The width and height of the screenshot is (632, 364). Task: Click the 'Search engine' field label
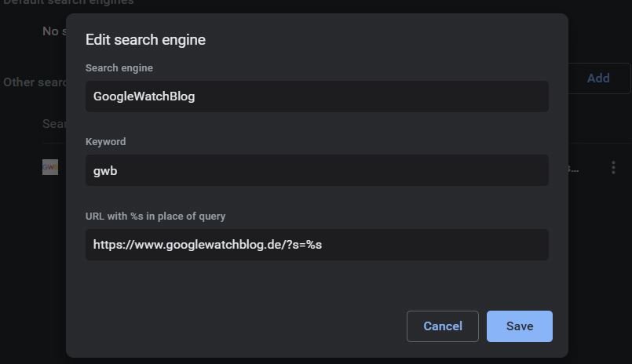(119, 68)
